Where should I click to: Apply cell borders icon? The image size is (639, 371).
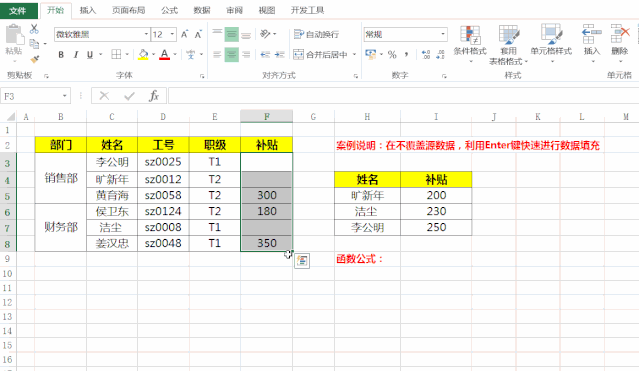116,55
